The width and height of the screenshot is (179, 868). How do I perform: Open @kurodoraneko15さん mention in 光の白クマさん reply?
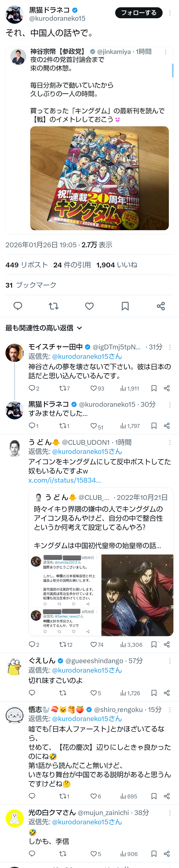[87, 822]
